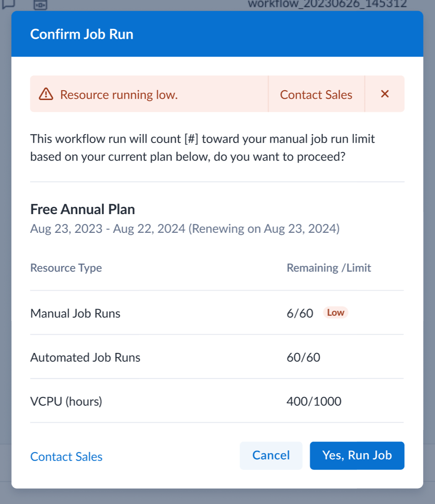
Task: Click the Remaining /Limit column header
Action: (x=329, y=268)
